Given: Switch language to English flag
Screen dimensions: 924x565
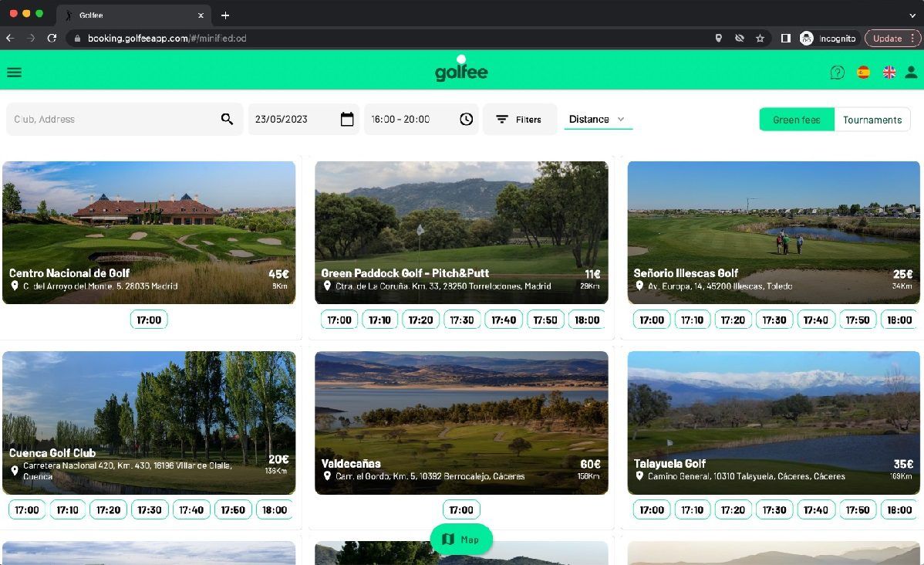Looking at the screenshot, I should coord(889,73).
